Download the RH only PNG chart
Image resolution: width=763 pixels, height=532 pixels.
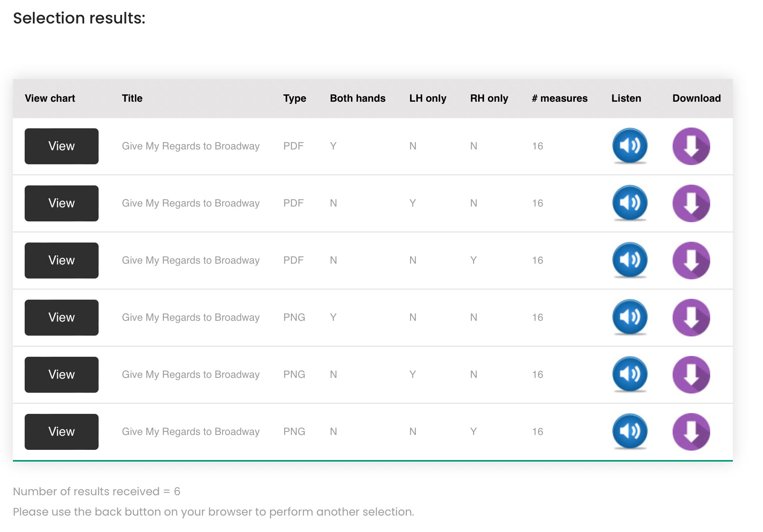pyautogui.click(x=692, y=432)
